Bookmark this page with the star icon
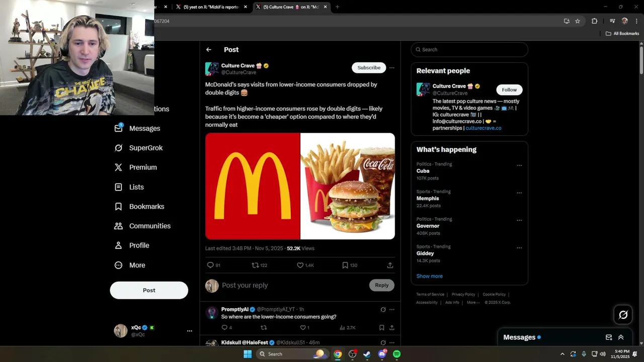Screen dimensions: 644x362 pyautogui.click(x=578, y=21)
